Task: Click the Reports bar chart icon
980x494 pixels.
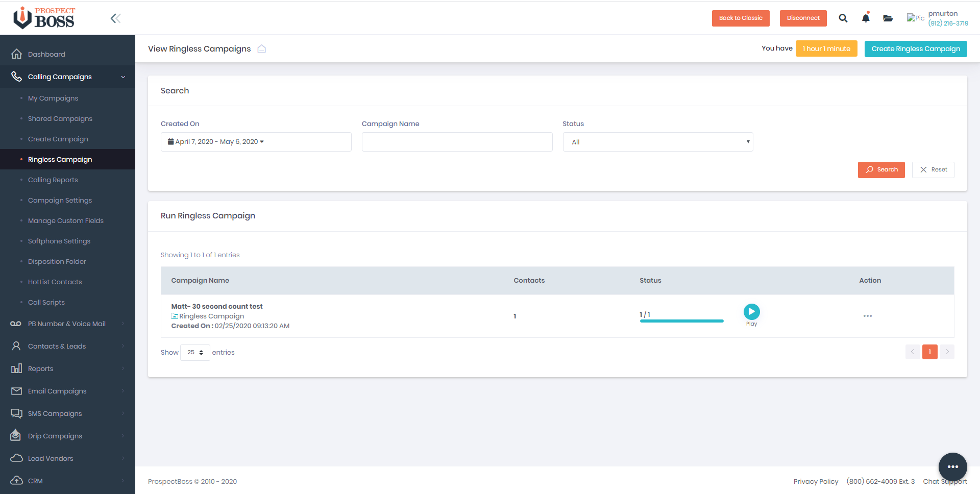Action: [16, 368]
